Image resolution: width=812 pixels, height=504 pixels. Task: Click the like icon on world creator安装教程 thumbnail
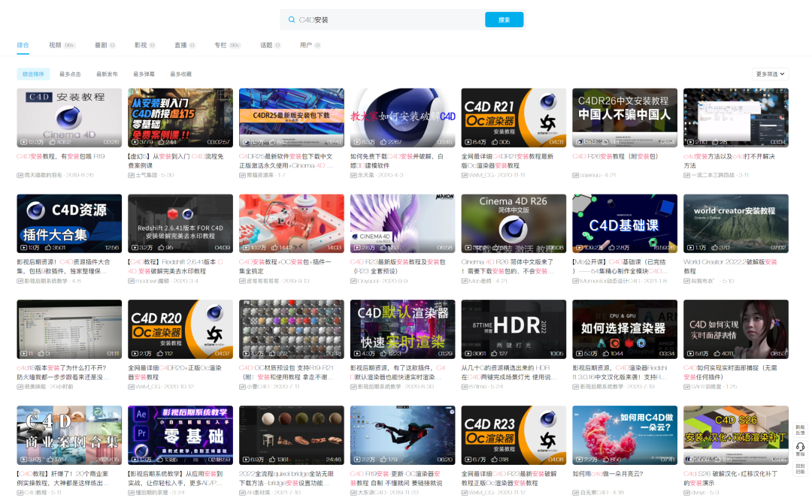pyautogui.click(x=714, y=248)
